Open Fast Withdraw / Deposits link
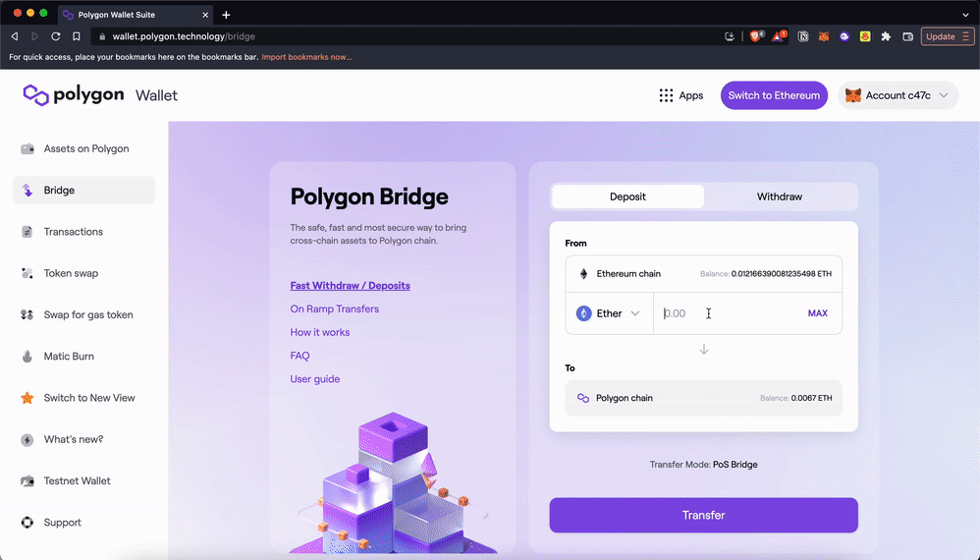Image resolution: width=980 pixels, height=560 pixels. (x=350, y=286)
